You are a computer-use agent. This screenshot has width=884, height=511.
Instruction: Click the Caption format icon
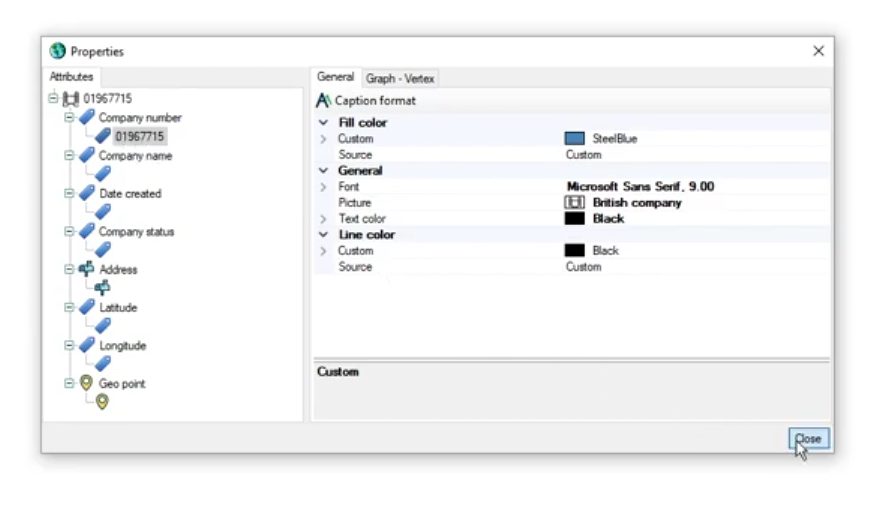click(323, 101)
